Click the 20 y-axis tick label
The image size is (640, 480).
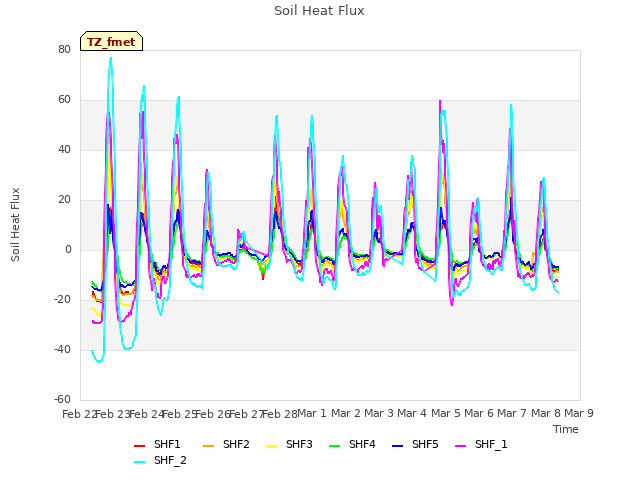(x=64, y=200)
